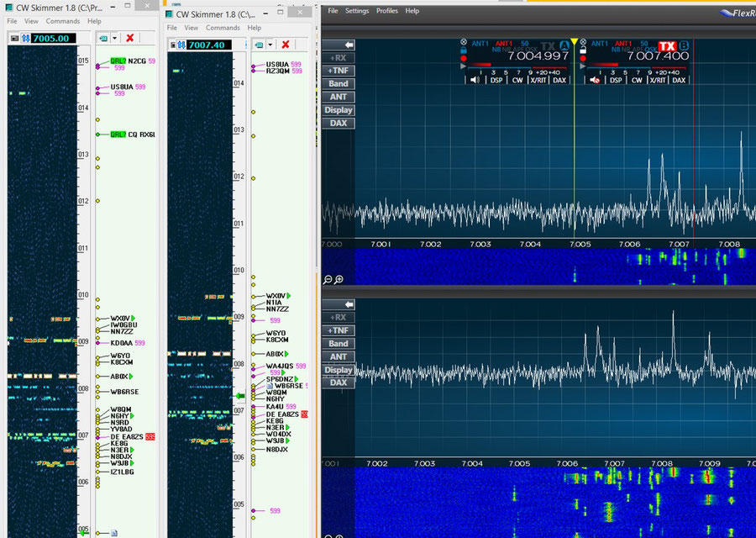Click the red X icon in left Skimmer toolbar
Viewport: 756px width, 538px height.
click(x=129, y=38)
